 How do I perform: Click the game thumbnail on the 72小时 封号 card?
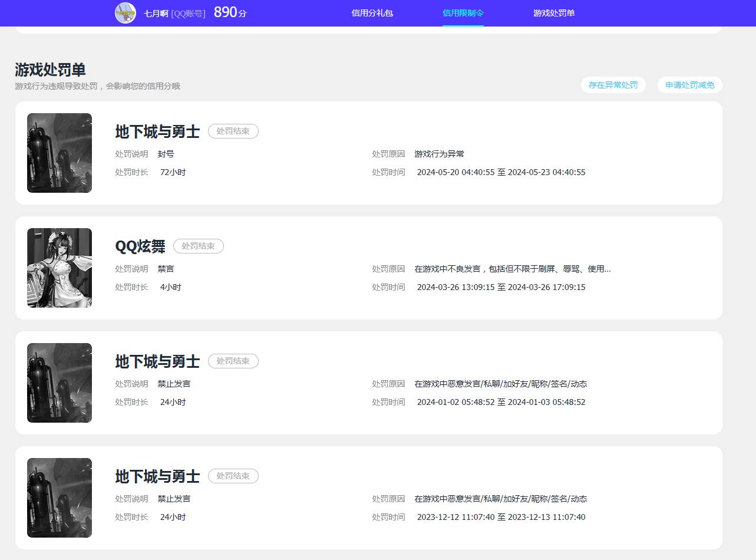(60, 153)
